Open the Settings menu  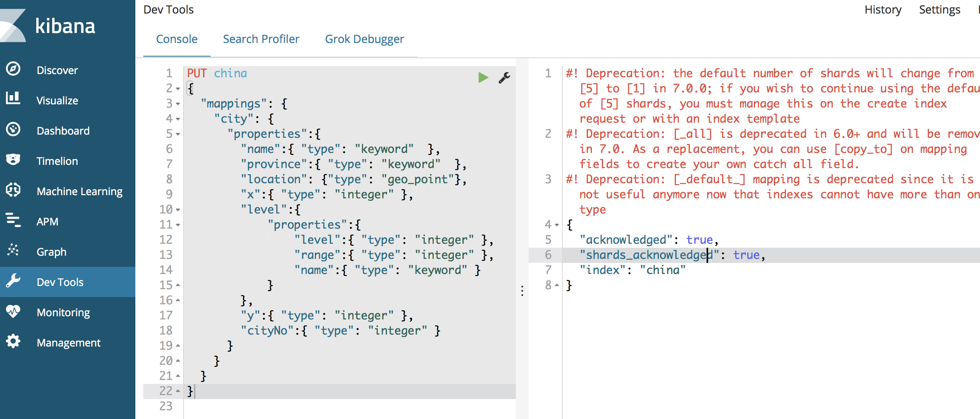point(940,10)
